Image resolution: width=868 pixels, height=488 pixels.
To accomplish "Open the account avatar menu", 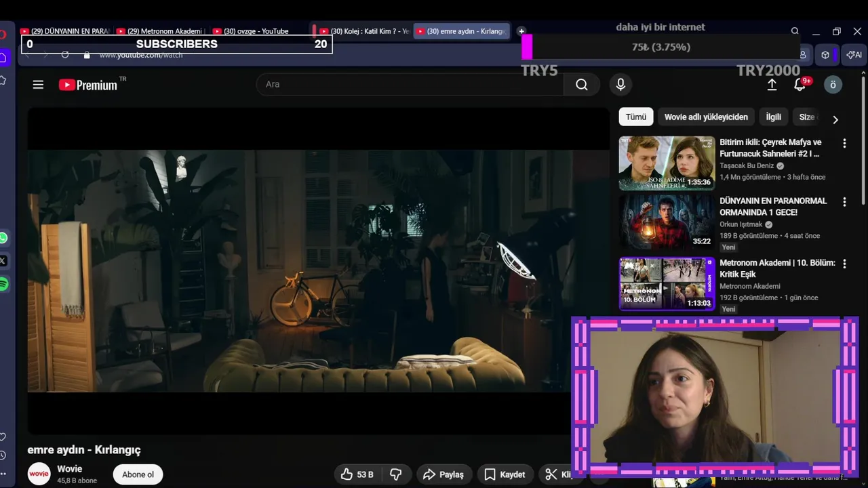I will point(833,85).
